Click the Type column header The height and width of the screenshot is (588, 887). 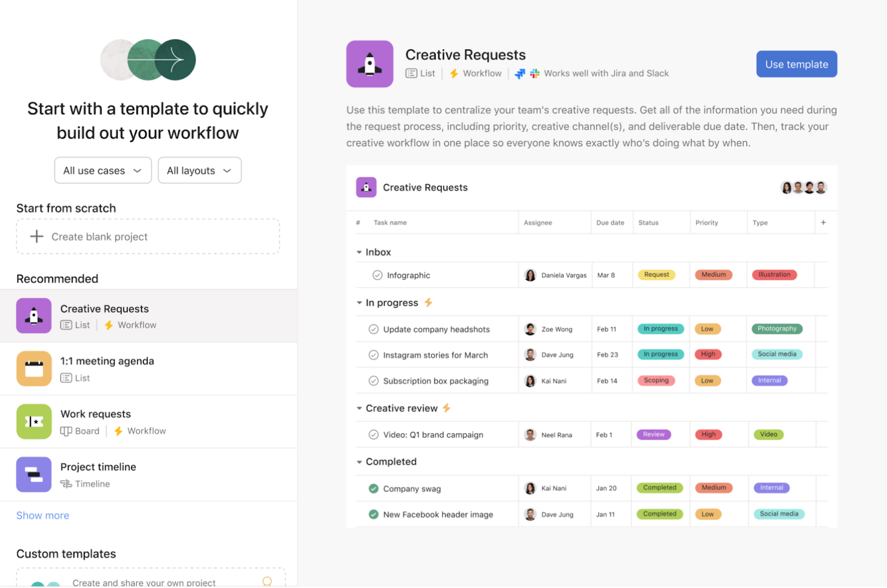pos(761,223)
